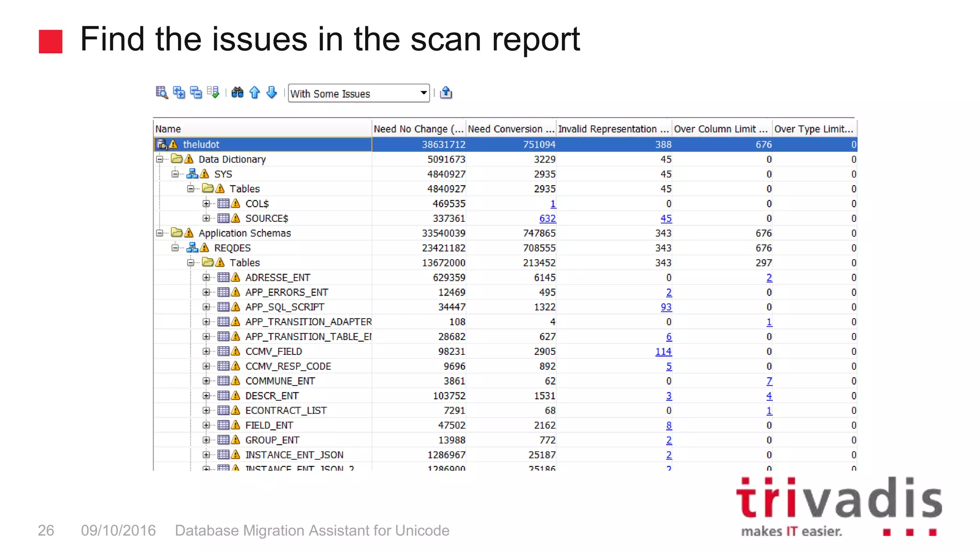This screenshot has width=980, height=551.
Task: Click the Need Conversion column header
Action: pos(511,129)
